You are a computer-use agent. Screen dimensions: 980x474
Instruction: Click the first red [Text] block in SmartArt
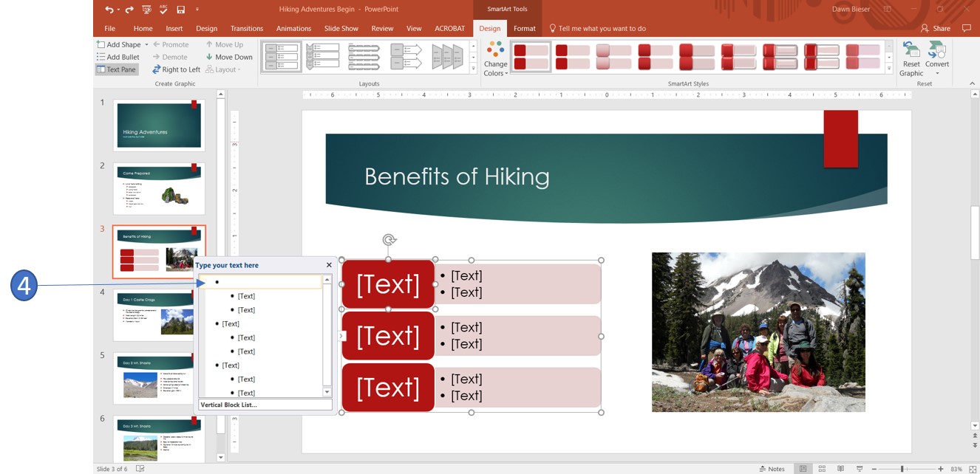point(388,284)
